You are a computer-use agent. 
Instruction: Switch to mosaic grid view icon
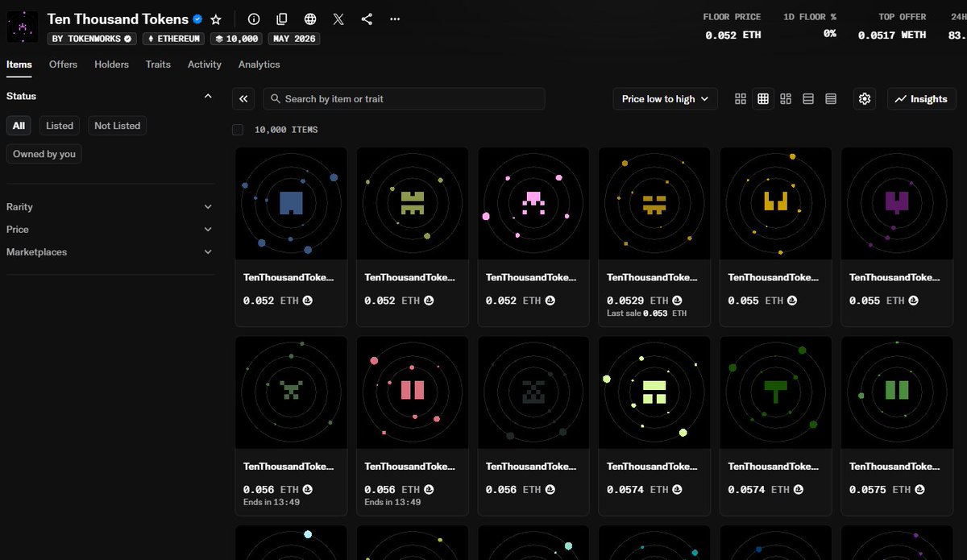(x=786, y=99)
